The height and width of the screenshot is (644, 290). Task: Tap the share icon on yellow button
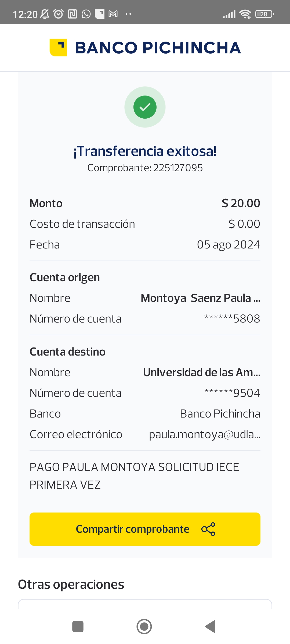coord(208,529)
